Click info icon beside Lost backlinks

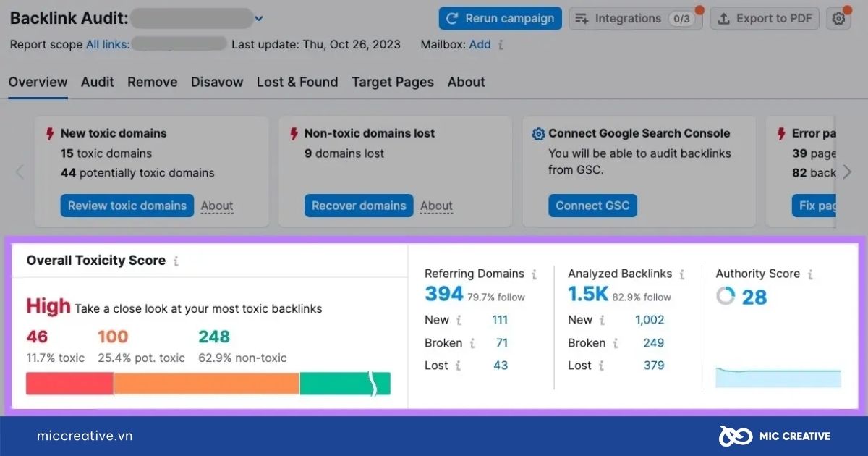602,366
